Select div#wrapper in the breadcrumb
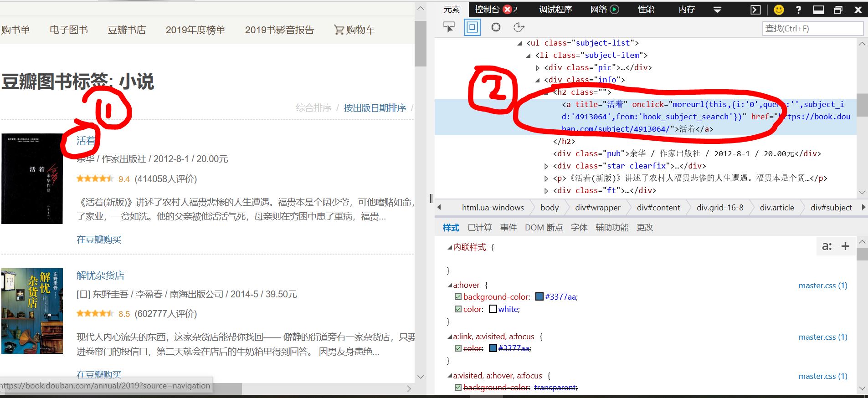The image size is (868, 398). (x=597, y=208)
